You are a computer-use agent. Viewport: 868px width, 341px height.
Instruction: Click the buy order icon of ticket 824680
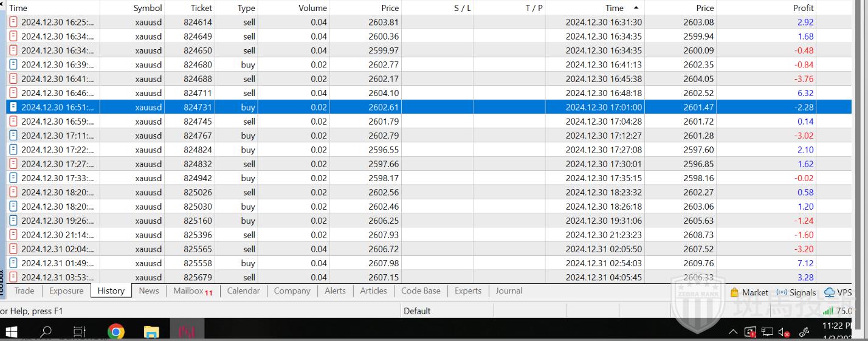[13, 64]
